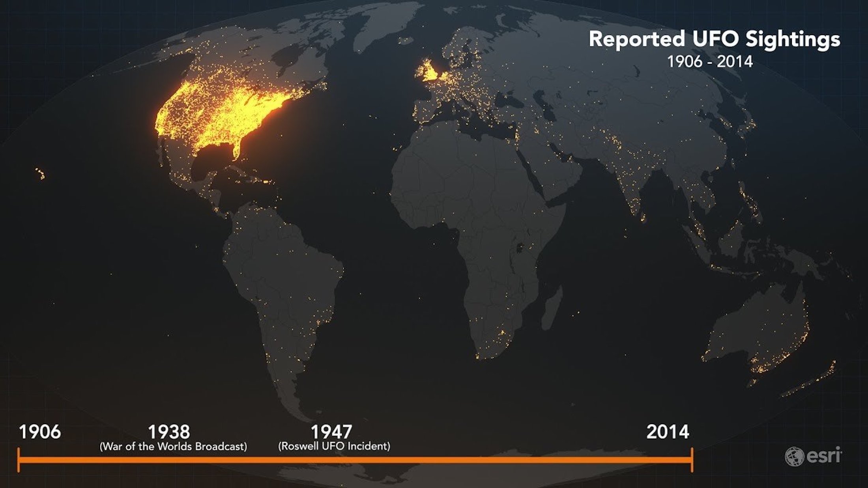This screenshot has height=488, width=868.
Task: Click the esri wordmark text
Action: (824, 456)
